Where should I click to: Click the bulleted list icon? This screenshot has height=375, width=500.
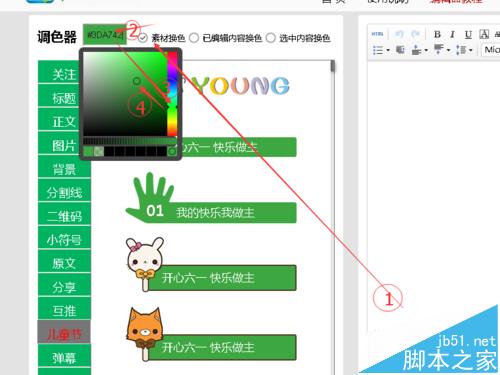[x=378, y=50]
